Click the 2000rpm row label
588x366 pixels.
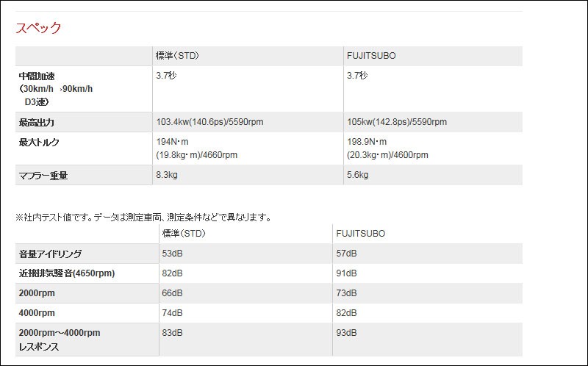37,293
